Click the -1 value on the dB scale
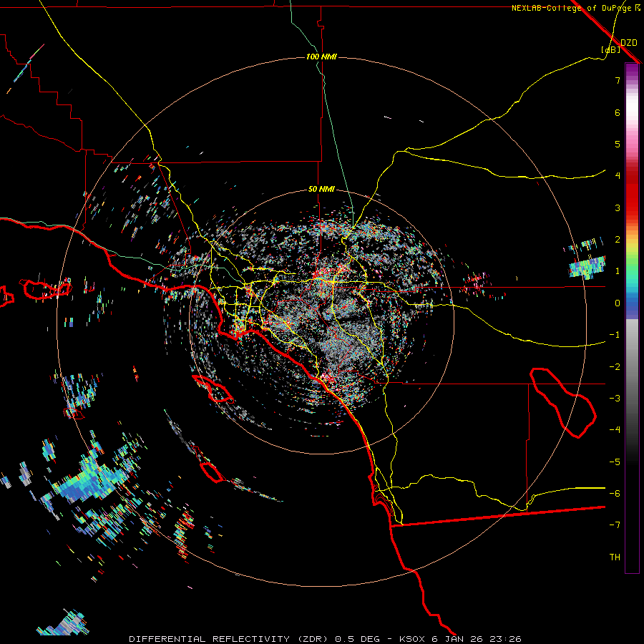Image resolution: width=644 pixels, height=644 pixels. pyautogui.click(x=615, y=335)
